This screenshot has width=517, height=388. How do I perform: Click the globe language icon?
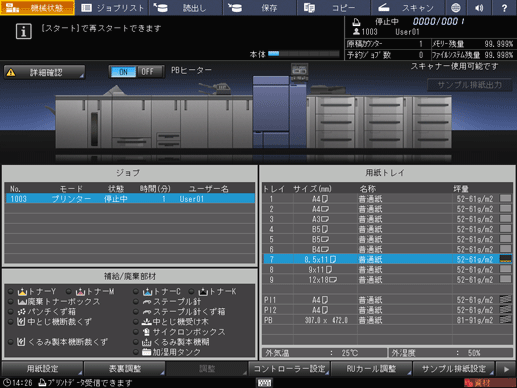[455, 7]
